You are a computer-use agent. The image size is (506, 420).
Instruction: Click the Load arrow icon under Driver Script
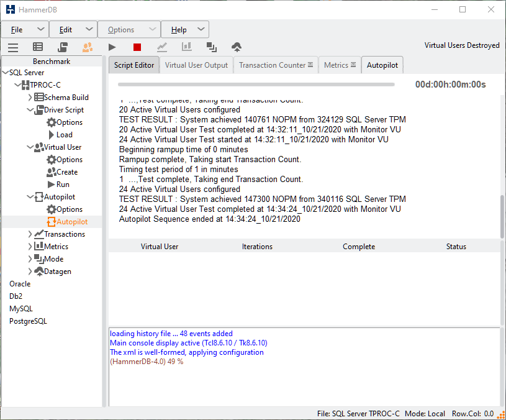click(52, 135)
